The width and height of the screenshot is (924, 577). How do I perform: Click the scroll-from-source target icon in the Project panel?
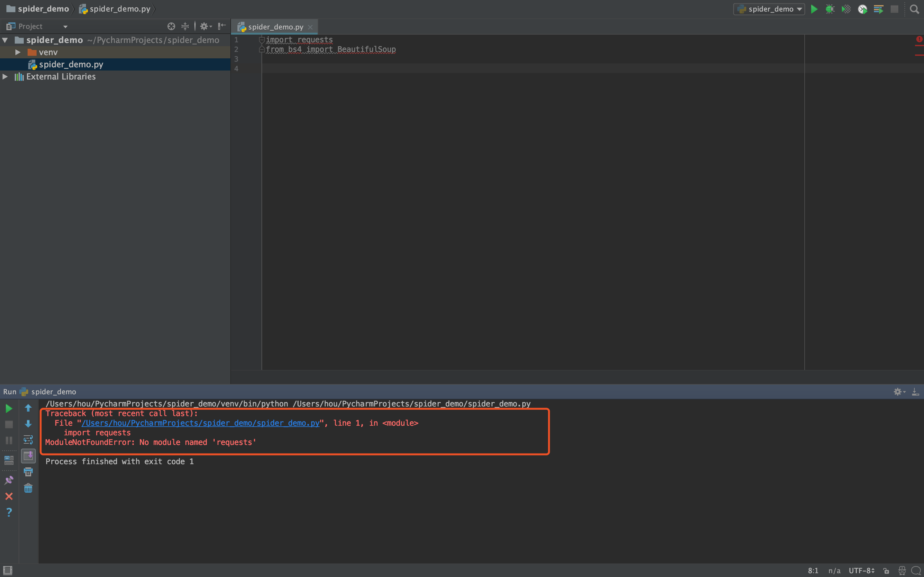click(x=171, y=26)
